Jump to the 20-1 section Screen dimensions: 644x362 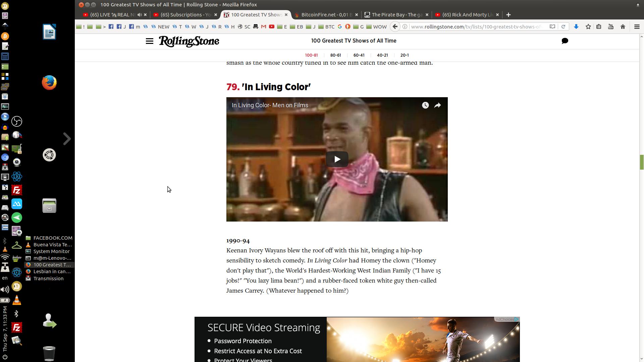pos(405,55)
